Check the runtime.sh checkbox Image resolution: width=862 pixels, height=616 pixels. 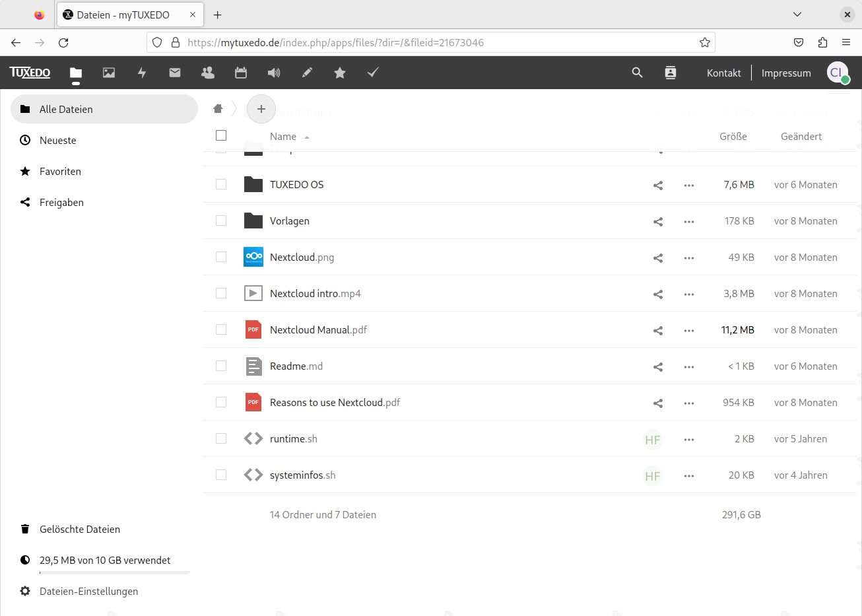(221, 438)
